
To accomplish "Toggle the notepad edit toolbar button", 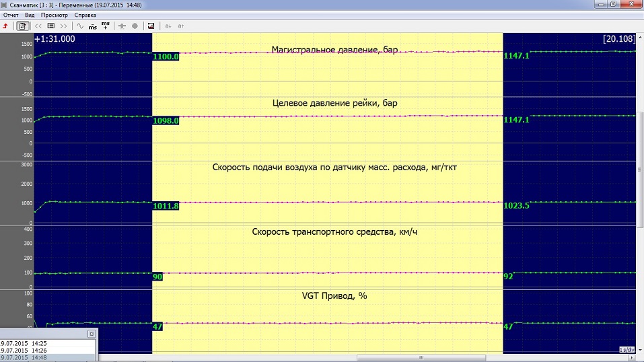I will click(x=22, y=26).
